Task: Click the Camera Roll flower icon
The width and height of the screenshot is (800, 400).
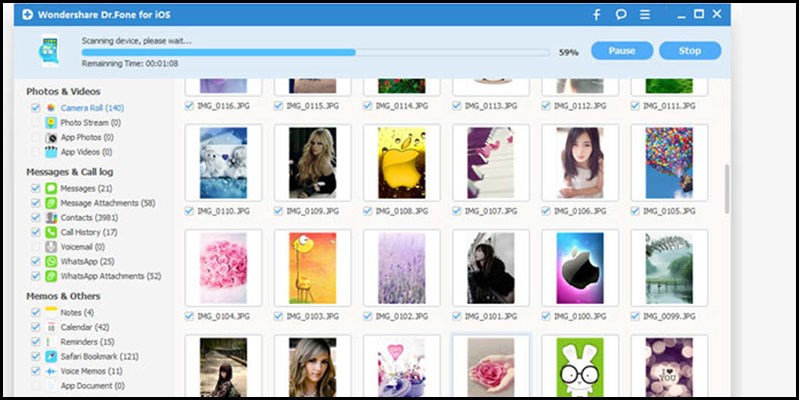Action: (51, 108)
